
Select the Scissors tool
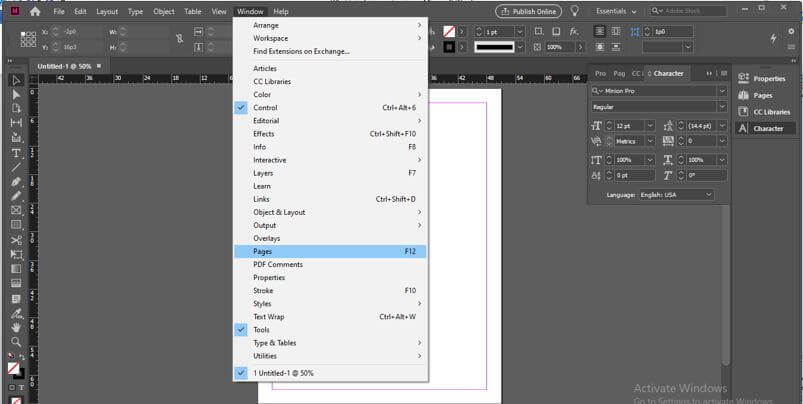(16, 240)
